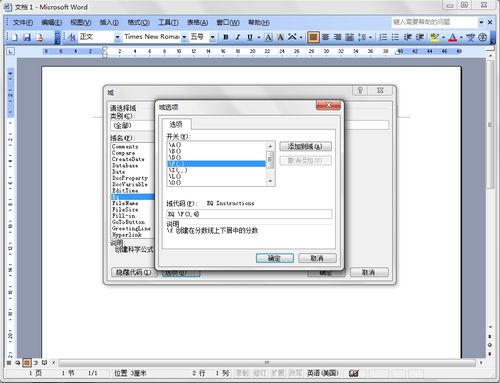The width and height of the screenshot is (500, 383).
Task: Apply numbered list formatting
Action: tap(383, 37)
